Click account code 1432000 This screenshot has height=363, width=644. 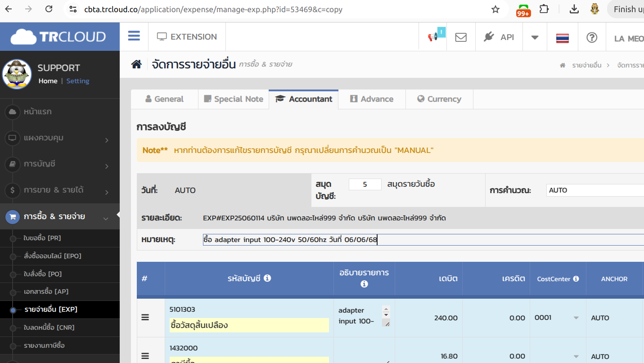point(184,348)
